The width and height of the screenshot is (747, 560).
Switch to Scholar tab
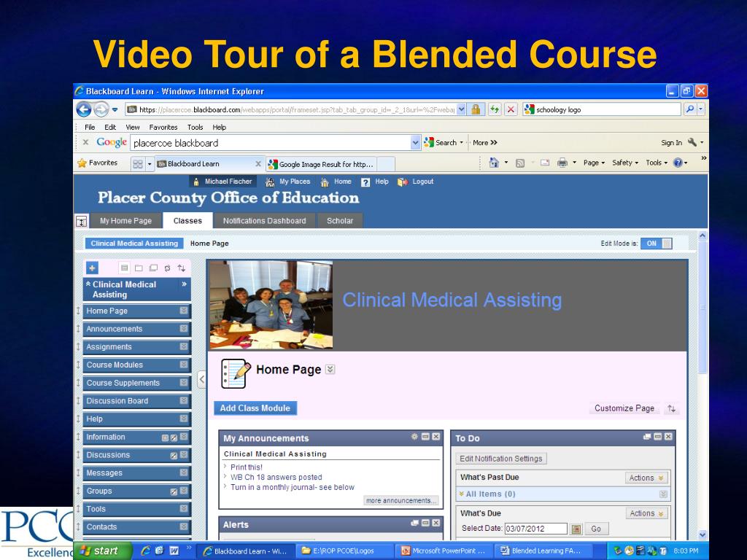pos(340,221)
